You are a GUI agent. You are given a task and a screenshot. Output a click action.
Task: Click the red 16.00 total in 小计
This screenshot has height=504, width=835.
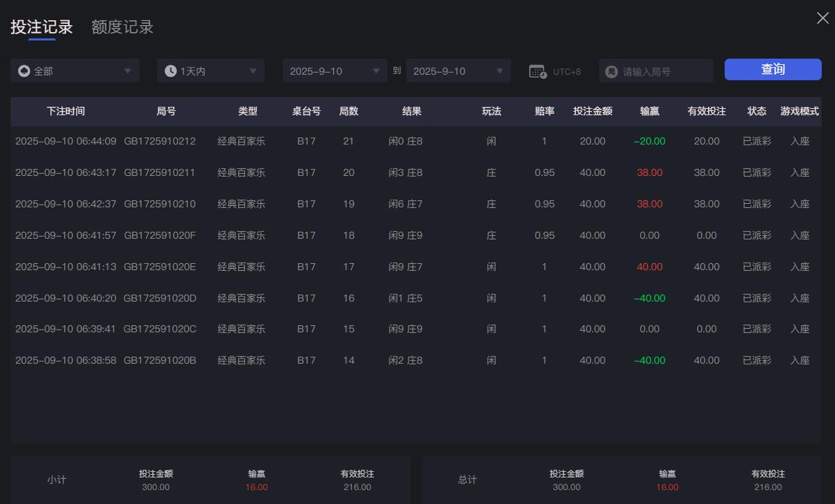[x=256, y=487]
